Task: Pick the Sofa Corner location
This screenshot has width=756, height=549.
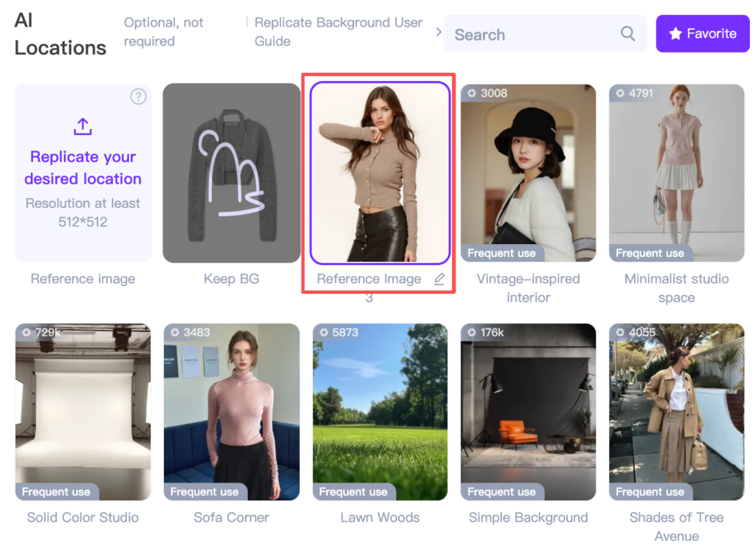Action: (x=231, y=412)
